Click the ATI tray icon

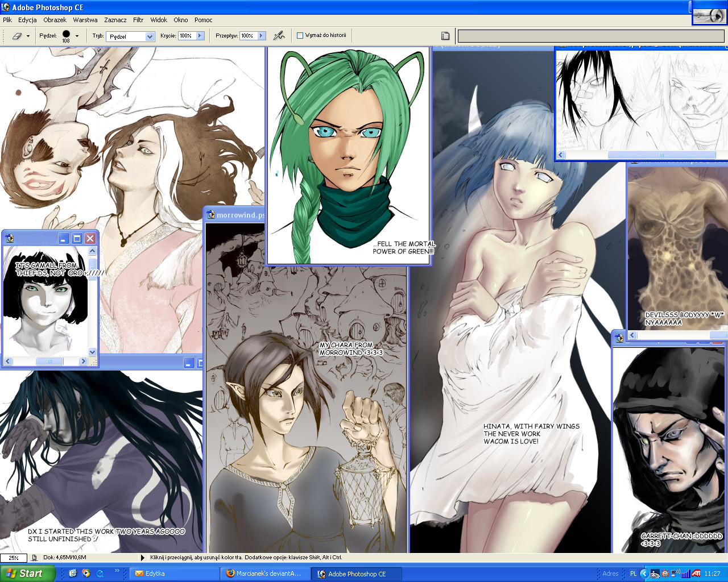click(x=696, y=573)
